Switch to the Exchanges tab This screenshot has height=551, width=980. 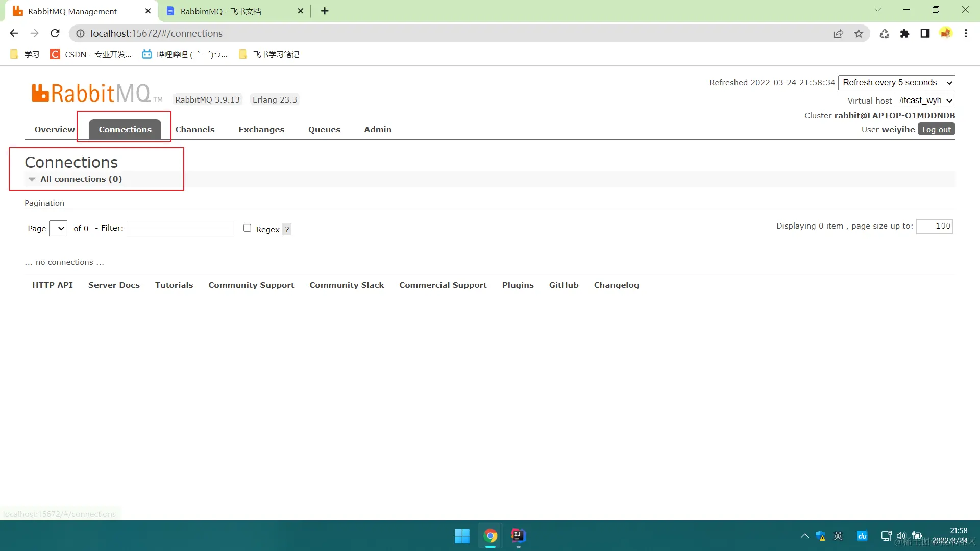coord(261,130)
